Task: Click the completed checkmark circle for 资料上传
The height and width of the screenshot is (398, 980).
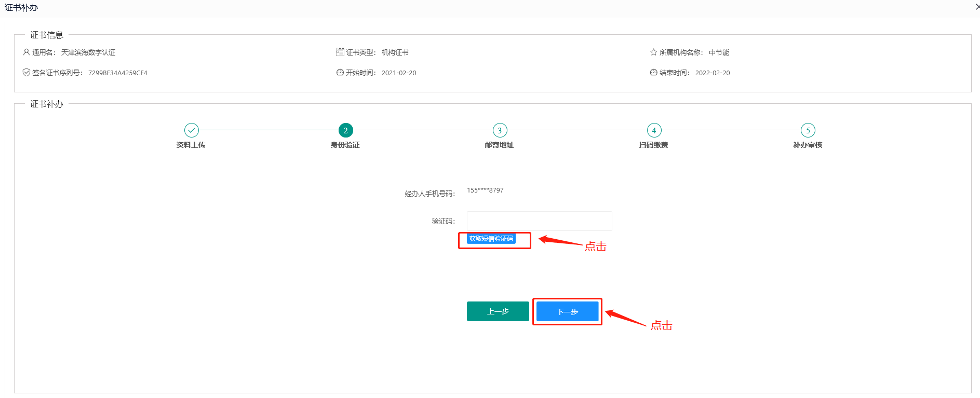Action: pos(192,130)
